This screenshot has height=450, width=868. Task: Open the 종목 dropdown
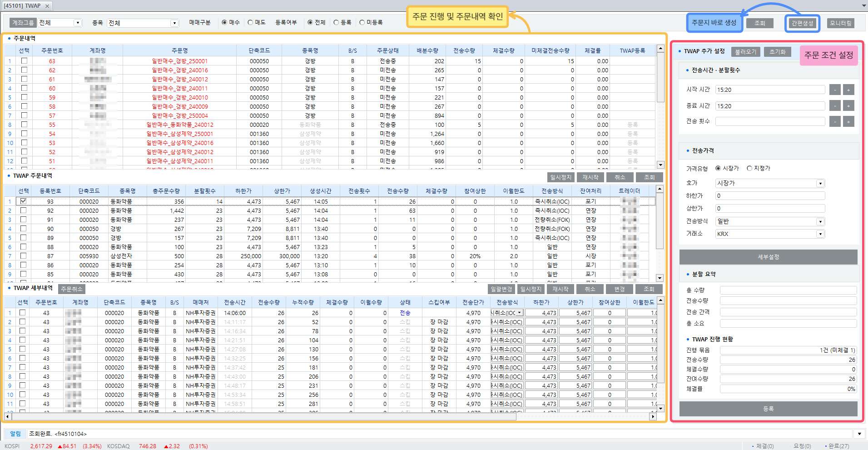pos(174,23)
